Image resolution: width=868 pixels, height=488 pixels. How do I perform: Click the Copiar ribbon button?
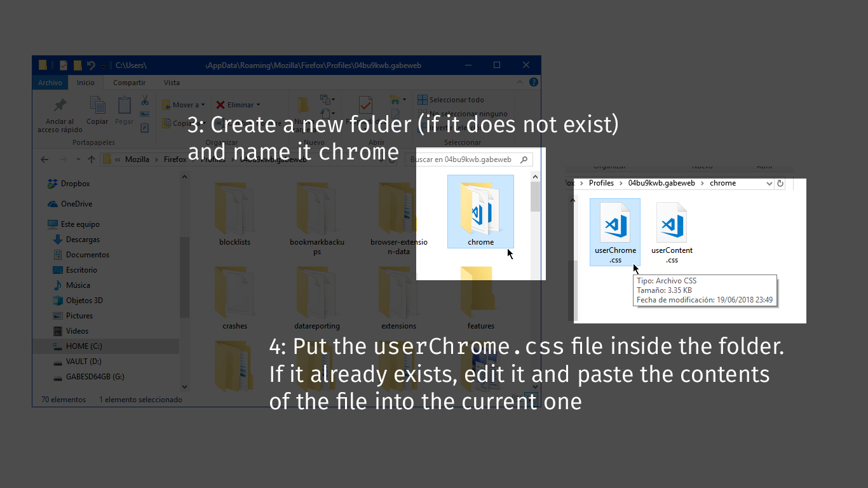point(97,111)
